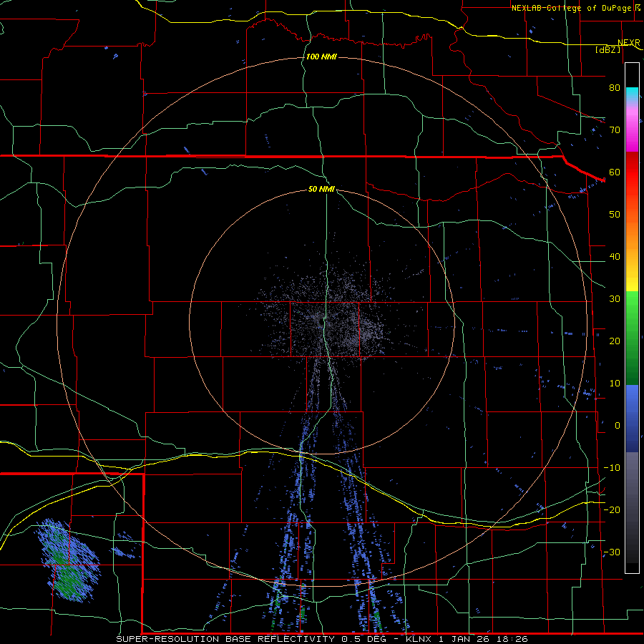Click the "NEXR" label above the scale
The image size is (644, 644).
pos(628,42)
